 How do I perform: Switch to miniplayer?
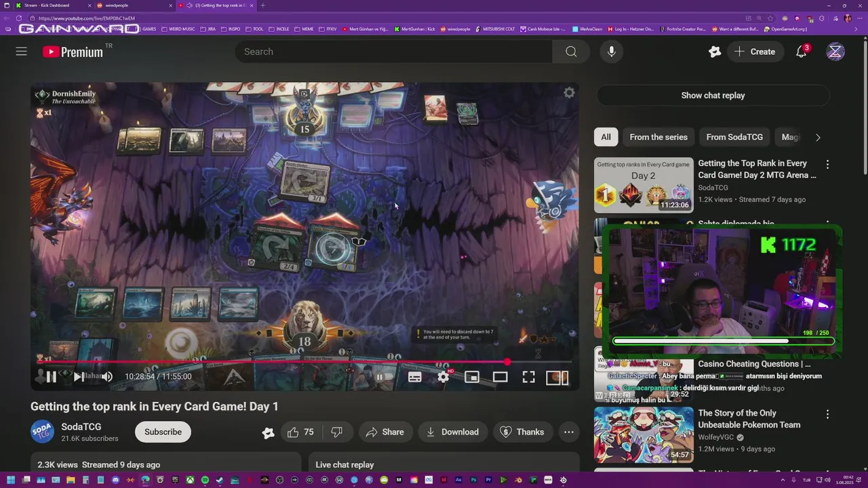click(x=472, y=378)
